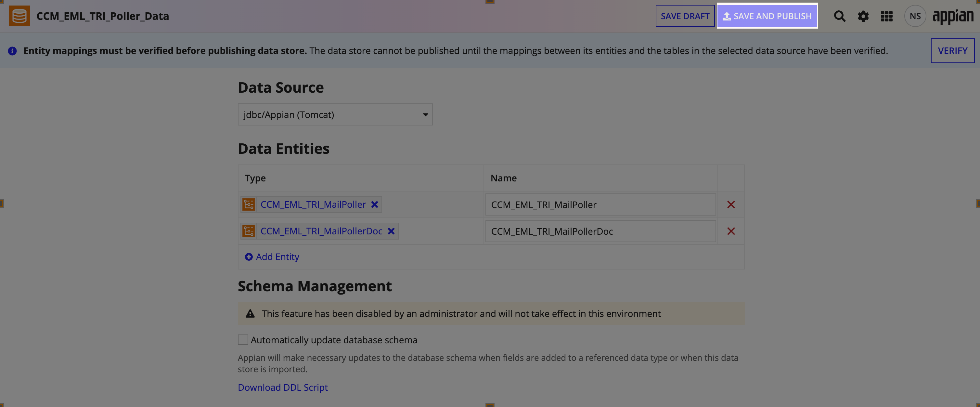
Task: Open search with magnifier icon
Action: coord(840,16)
